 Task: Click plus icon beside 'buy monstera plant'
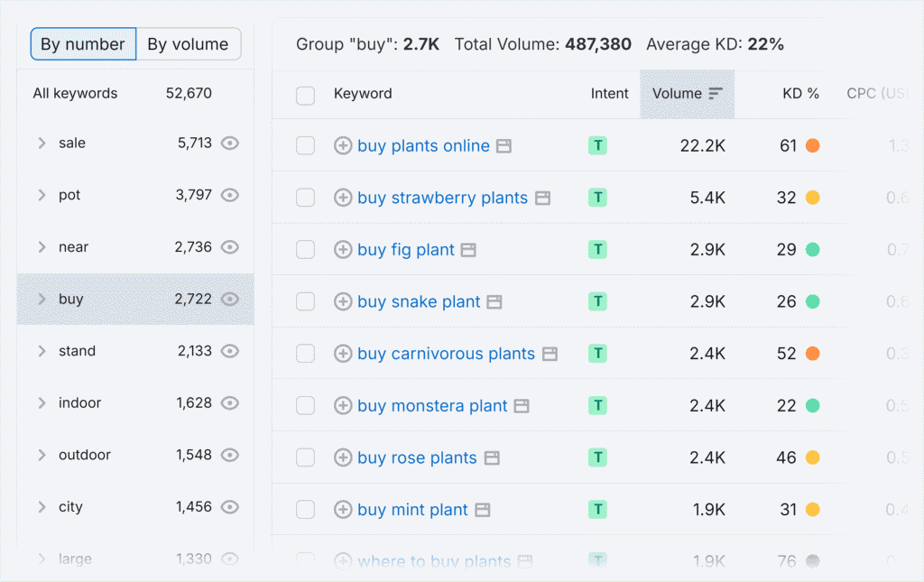tap(343, 405)
